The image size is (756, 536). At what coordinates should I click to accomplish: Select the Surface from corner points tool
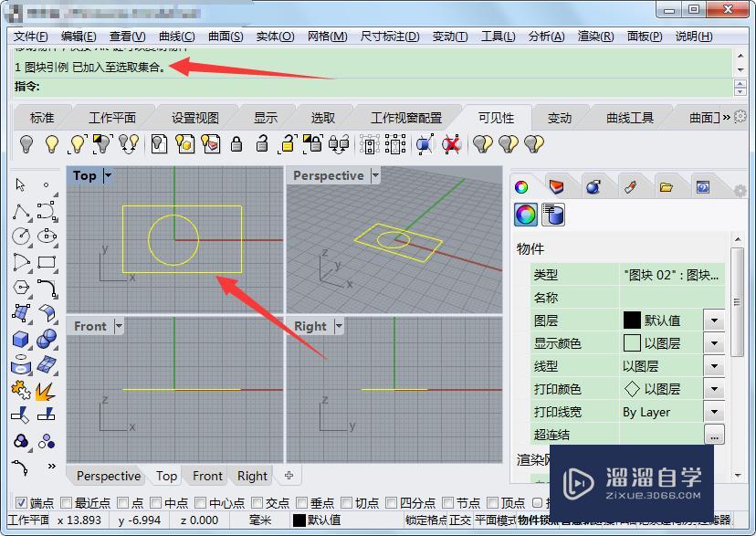coord(21,313)
